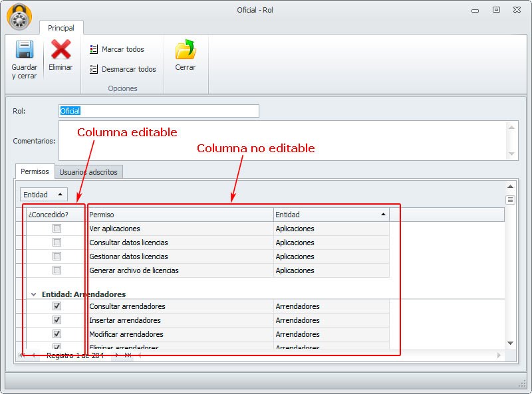Select the Generar archivo de licencias cell

180,270
